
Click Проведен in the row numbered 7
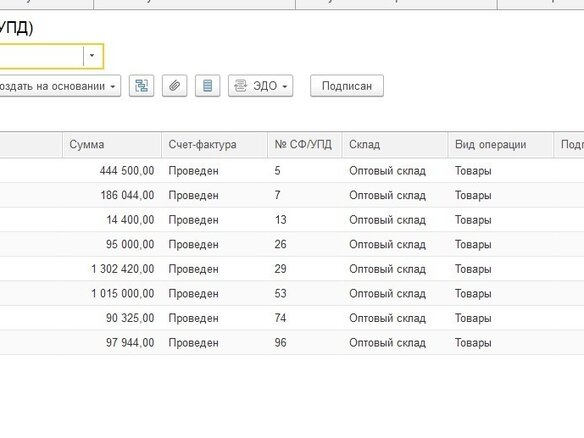tap(193, 196)
